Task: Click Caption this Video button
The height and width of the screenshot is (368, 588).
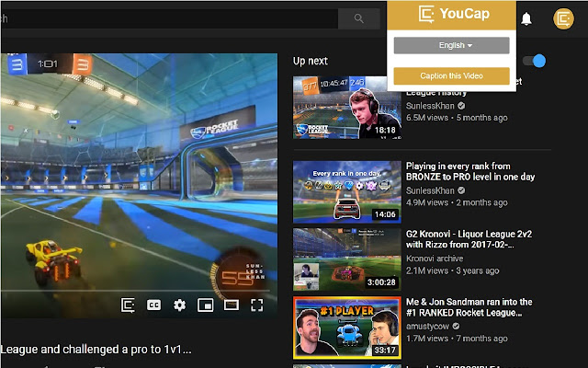Action: point(451,75)
